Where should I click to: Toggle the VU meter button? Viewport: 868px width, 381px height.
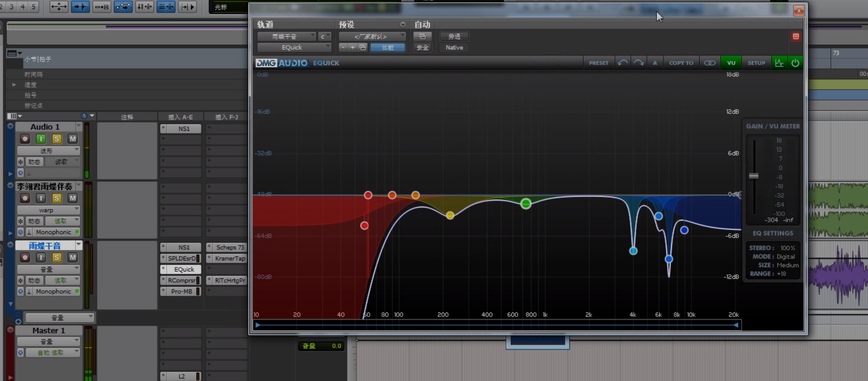731,63
